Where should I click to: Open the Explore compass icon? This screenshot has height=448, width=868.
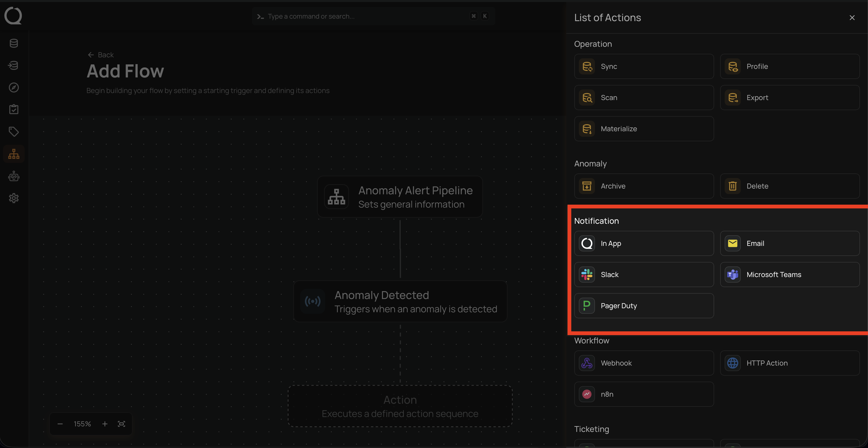pyautogui.click(x=14, y=87)
